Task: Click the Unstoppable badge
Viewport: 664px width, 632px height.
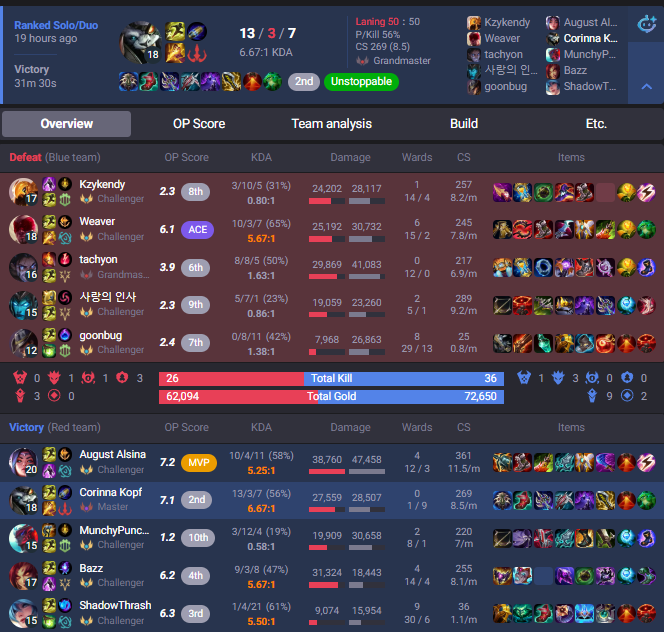Action: (x=361, y=81)
